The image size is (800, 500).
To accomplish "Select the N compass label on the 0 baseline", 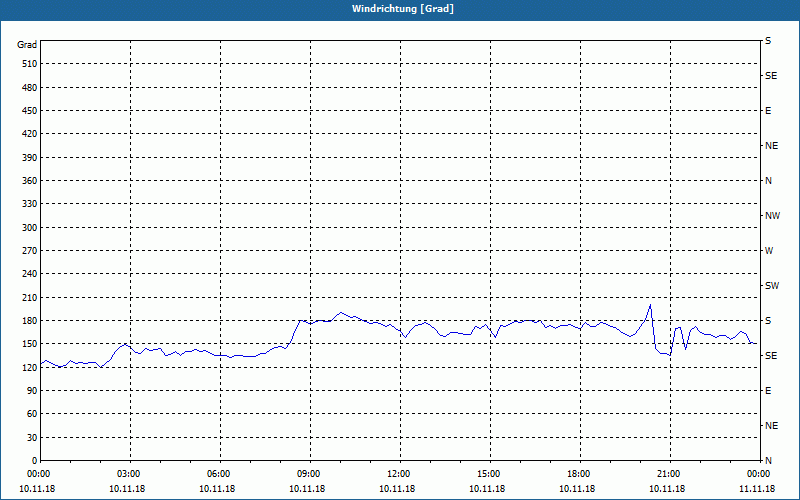I will click(x=769, y=461).
